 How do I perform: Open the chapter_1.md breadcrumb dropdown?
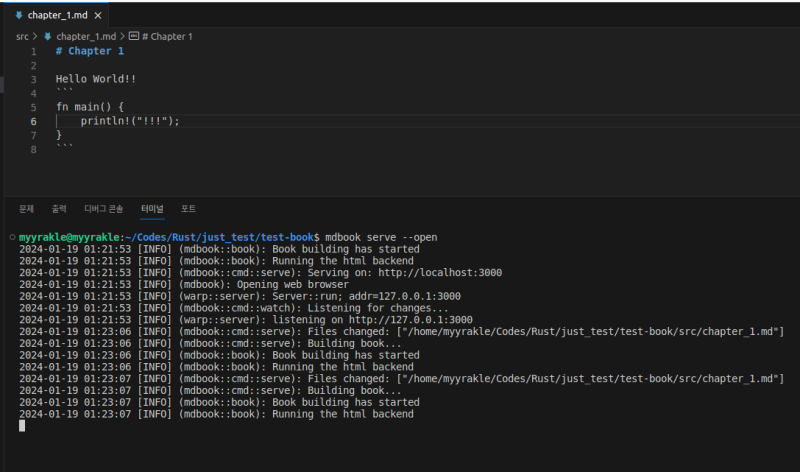pos(85,36)
